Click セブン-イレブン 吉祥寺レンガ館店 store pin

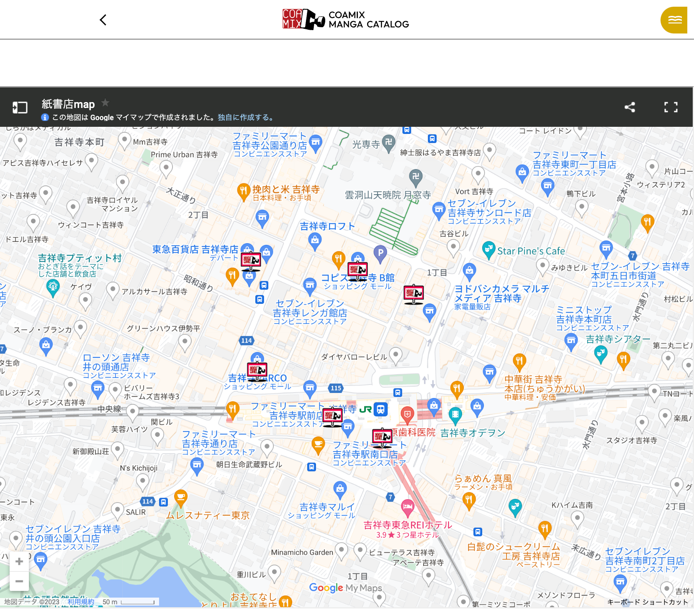[x=310, y=287]
